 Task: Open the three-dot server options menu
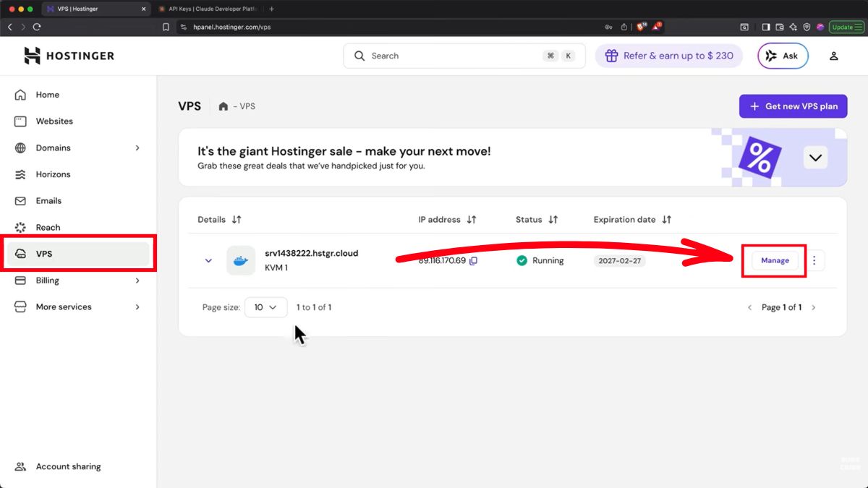pyautogui.click(x=814, y=260)
